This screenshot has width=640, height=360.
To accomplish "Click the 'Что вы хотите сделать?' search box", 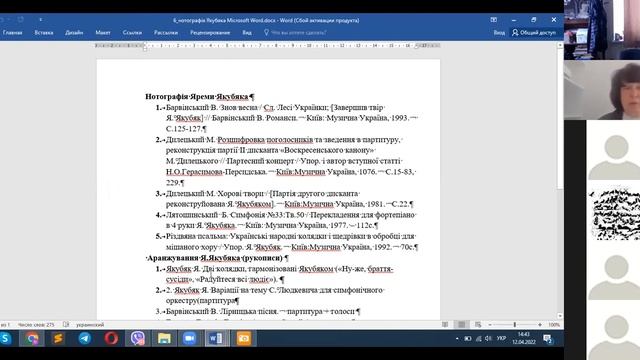I will click(x=295, y=33).
